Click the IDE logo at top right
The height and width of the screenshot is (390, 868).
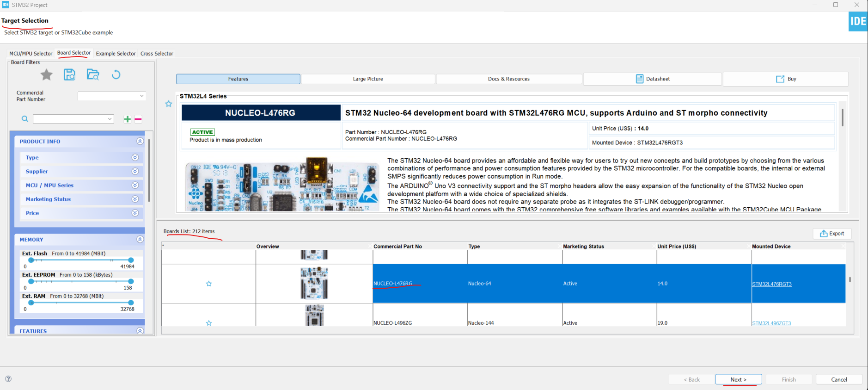pyautogui.click(x=858, y=21)
